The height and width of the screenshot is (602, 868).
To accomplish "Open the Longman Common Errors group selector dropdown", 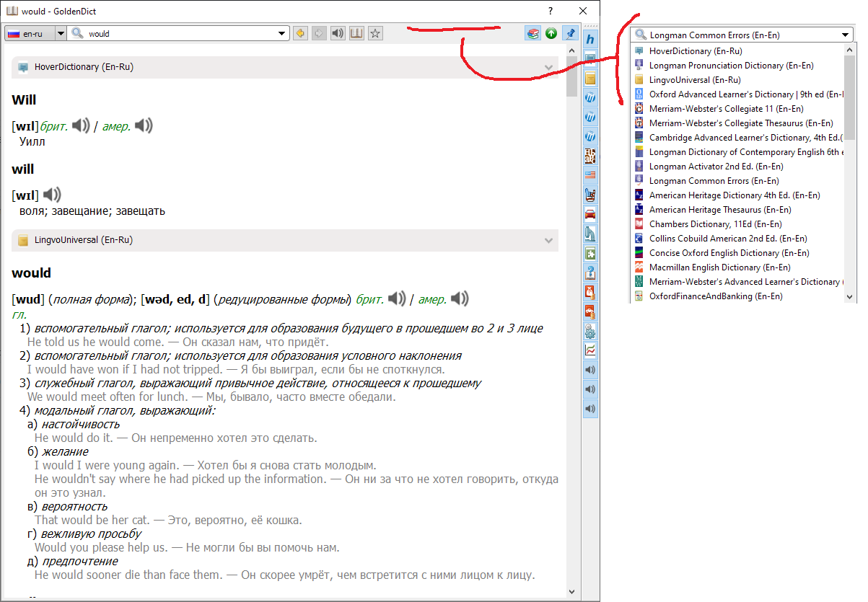I will 844,34.
